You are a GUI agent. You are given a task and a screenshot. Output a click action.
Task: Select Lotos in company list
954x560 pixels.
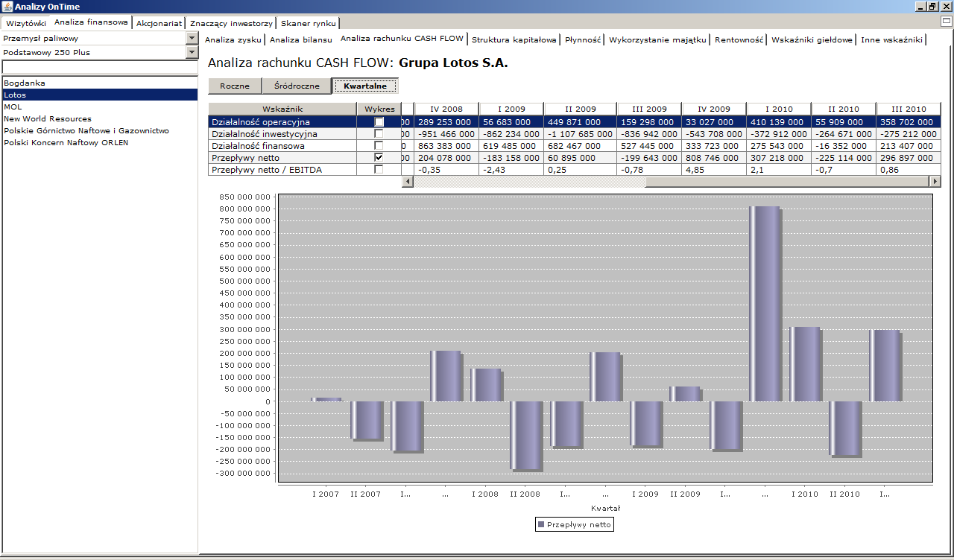coord(100,95)
